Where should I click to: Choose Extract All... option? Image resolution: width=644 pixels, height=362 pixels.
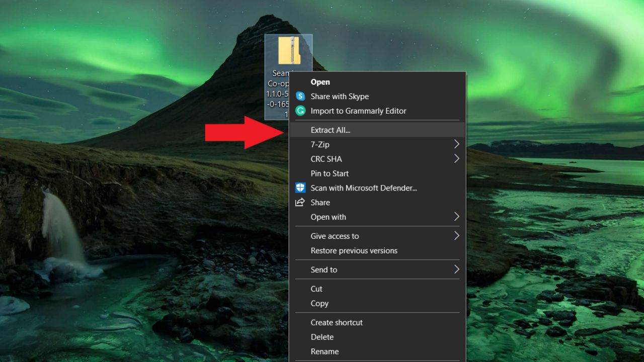pyautogui.click(x=330, y=130)
